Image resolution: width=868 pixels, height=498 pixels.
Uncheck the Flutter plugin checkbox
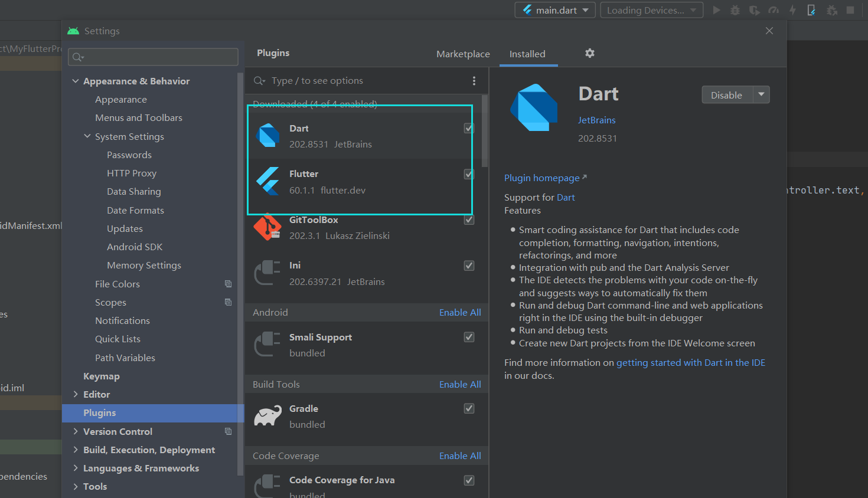[x=469, y=174]
